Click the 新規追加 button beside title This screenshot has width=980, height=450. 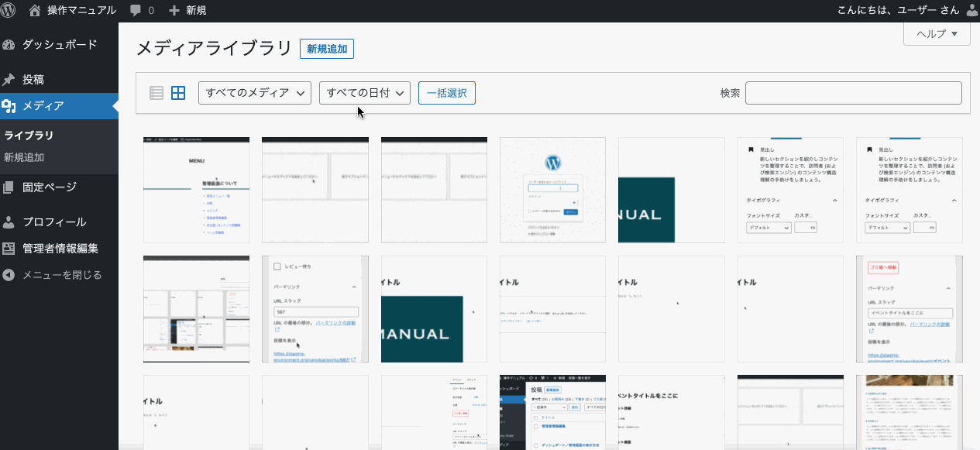(327, 49)
